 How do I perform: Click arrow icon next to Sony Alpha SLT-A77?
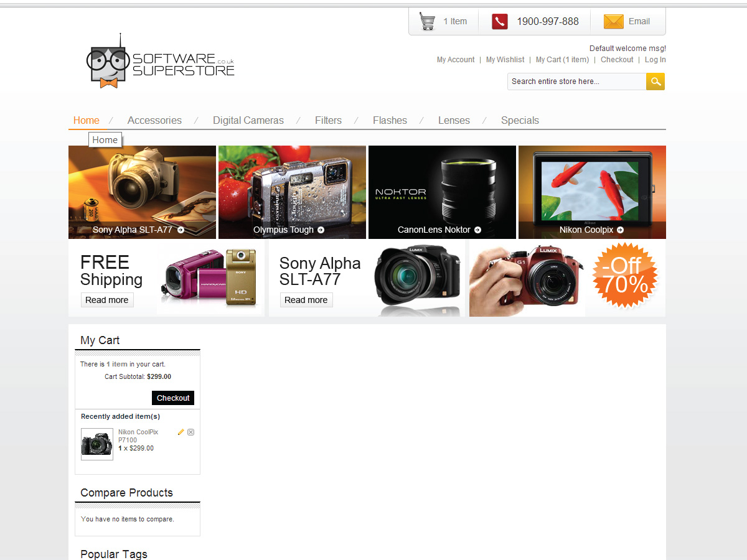(181, 230)
